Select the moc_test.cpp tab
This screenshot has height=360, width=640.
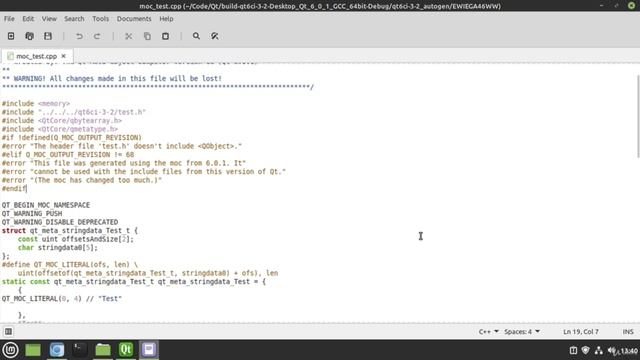point(36,56)
